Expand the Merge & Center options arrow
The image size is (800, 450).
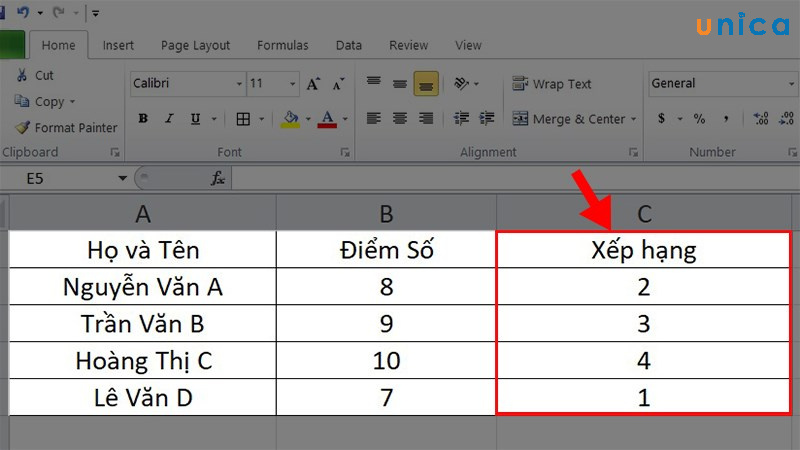[634, 119]
